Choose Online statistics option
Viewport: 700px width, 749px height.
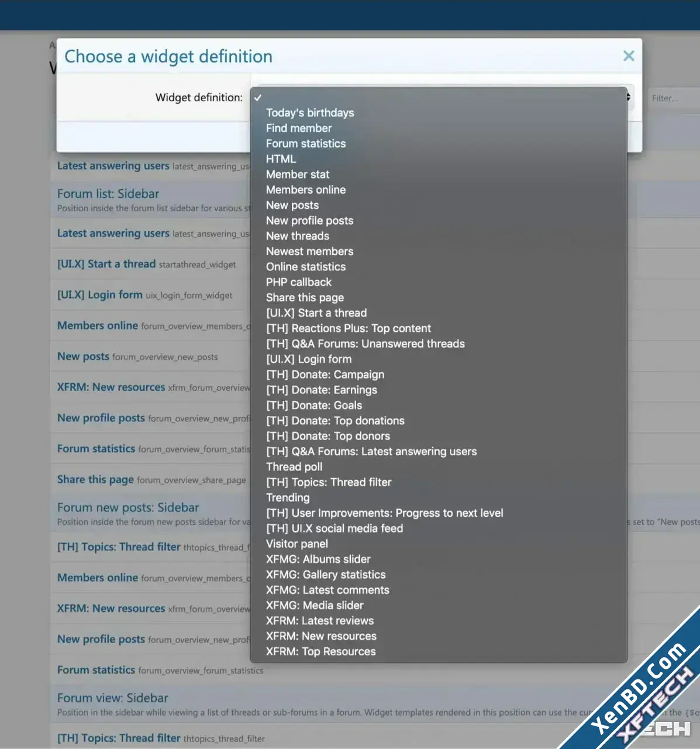439,267
